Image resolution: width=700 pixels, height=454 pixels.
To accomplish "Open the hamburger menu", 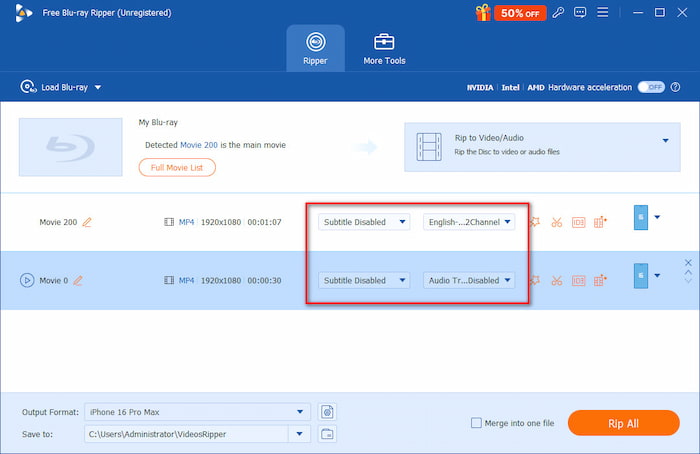I will click(603, 12).
